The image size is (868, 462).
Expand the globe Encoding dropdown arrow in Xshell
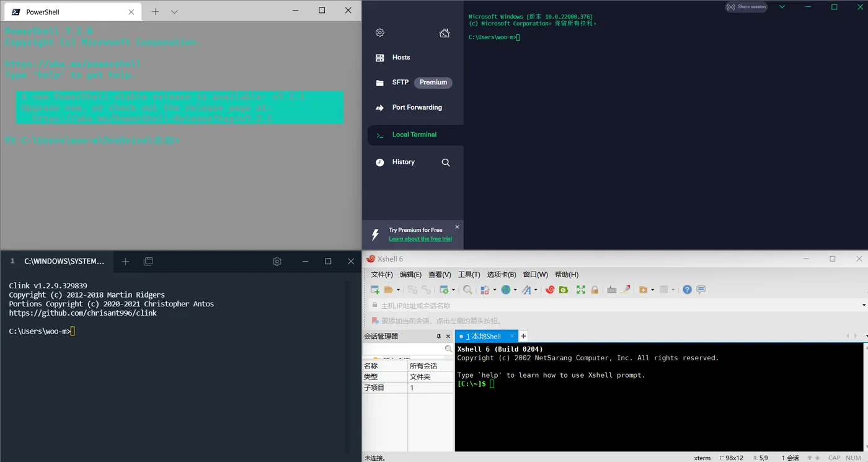coord(515,290)
